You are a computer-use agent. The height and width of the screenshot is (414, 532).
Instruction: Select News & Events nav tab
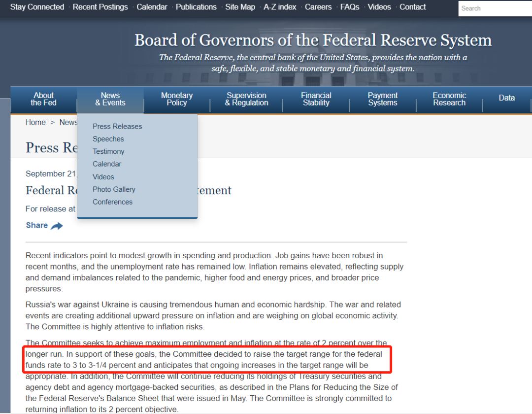coord(110,99)
